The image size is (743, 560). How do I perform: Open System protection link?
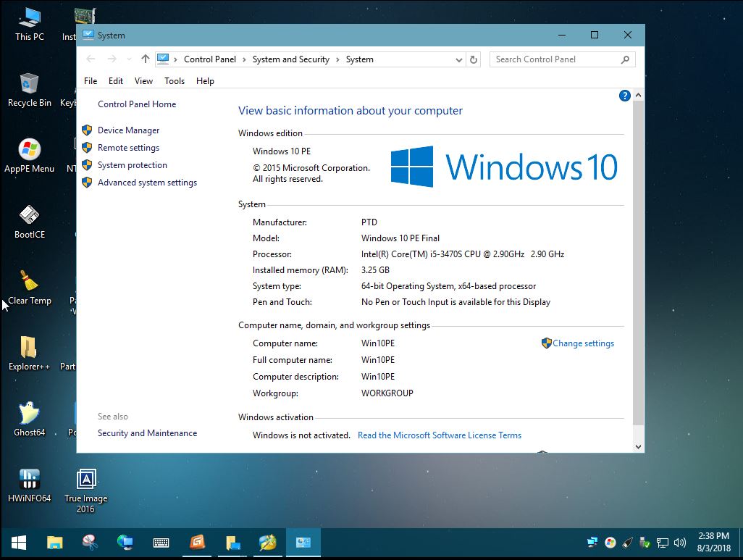pyautogui.click(x=133, y=165)
